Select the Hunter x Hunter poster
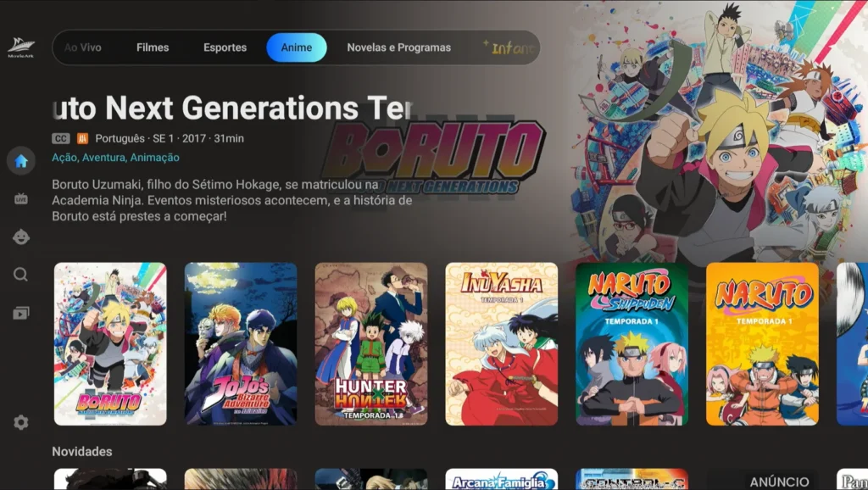Viewport: 868px width, 490px height. [371, 344]
